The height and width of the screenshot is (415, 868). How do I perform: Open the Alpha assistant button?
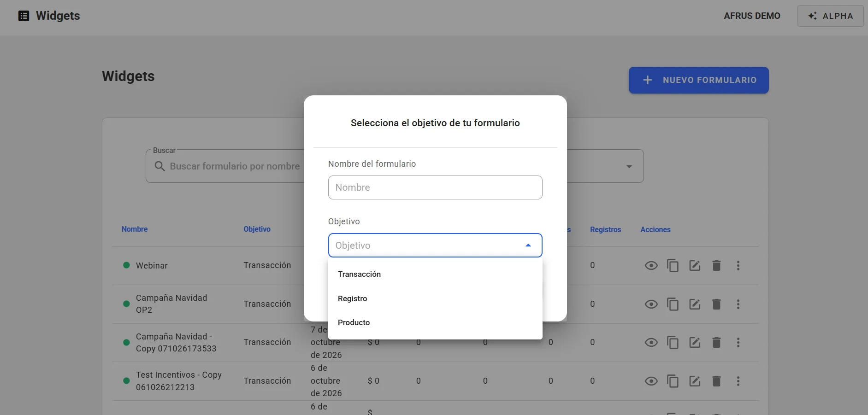(x=830, y=16)
